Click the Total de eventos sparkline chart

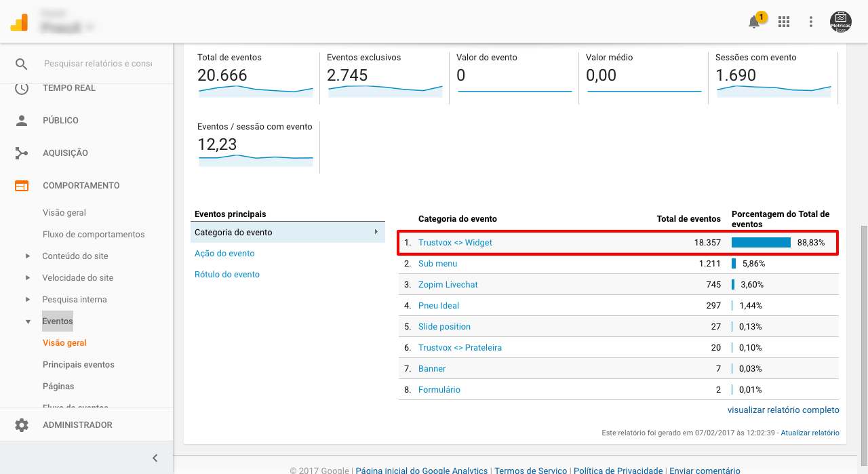(x=256, y=90)
